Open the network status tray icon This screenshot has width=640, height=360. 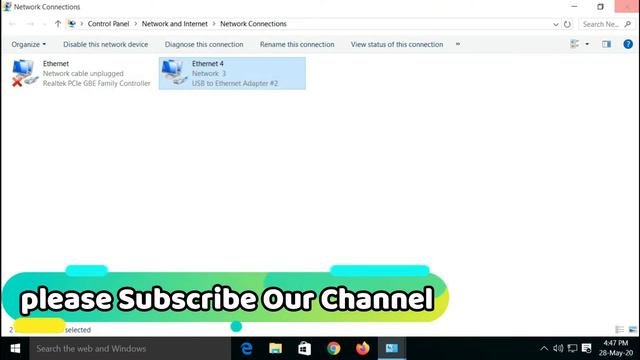(572, 348)
